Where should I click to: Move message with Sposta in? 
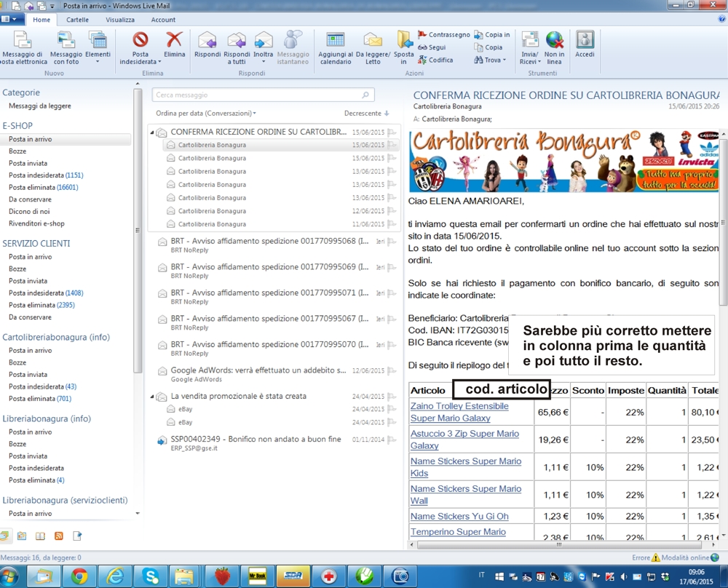click(x=404, y=48)
